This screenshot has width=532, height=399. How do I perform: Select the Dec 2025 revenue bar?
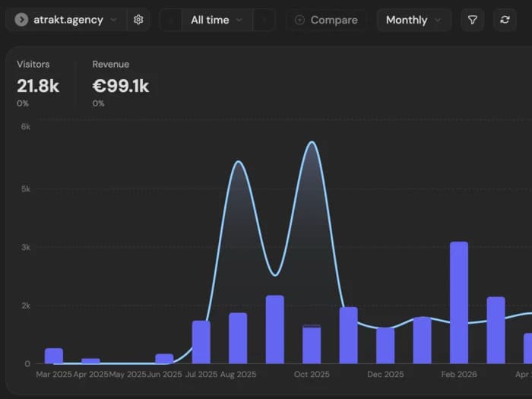385,345
